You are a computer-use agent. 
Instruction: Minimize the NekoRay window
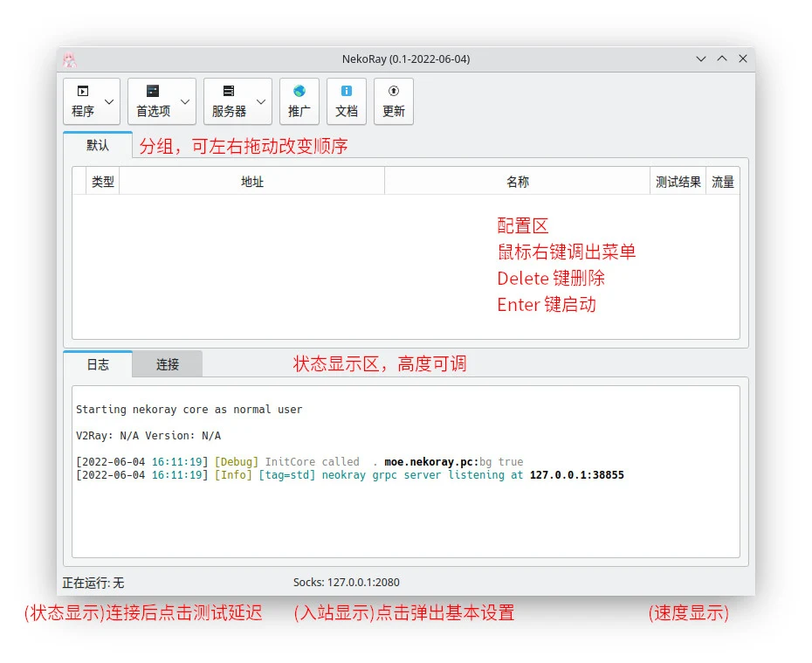coord(700,59)
